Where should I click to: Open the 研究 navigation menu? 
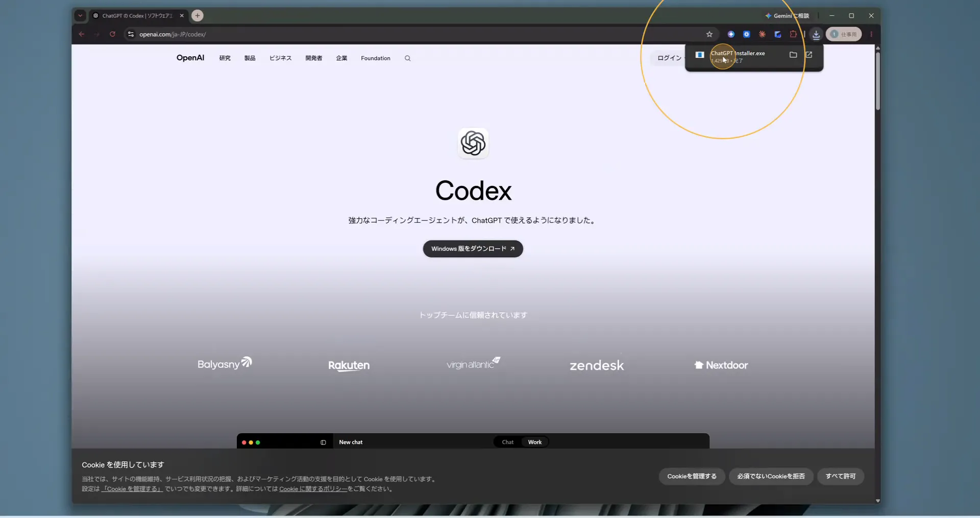225,58
